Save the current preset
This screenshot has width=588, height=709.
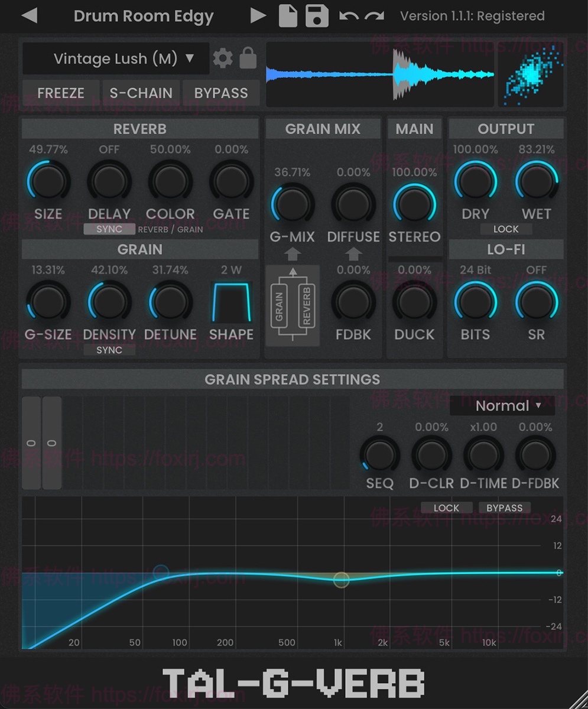coord(317,16)
